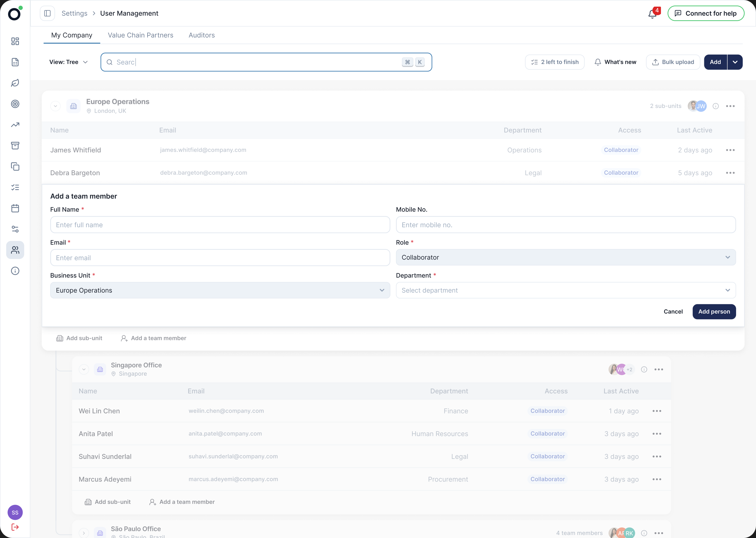This screenshot has height=538, width=756.
Task: Open the Business Unit dropdown
Action: pos(220,290)
